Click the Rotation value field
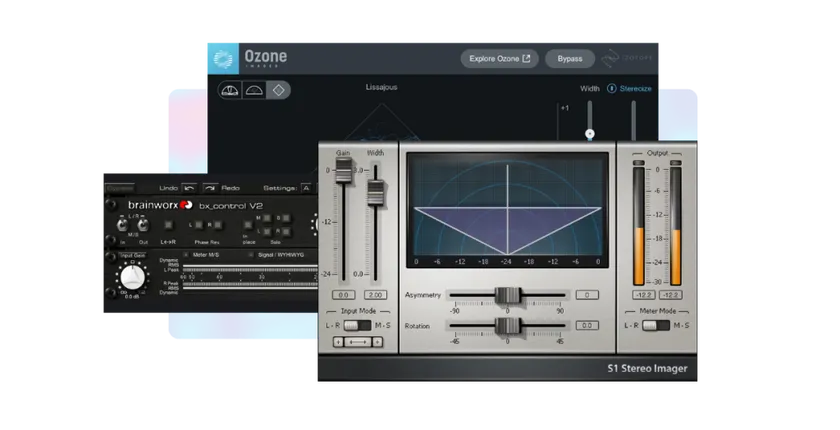This screenshot has width=840, height=430. [x=587, y=325]
